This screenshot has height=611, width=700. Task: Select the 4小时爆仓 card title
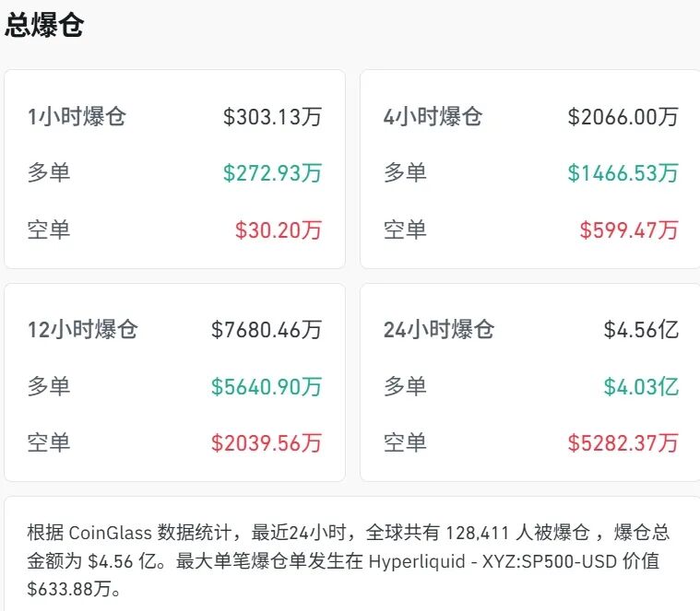[433, 117]
